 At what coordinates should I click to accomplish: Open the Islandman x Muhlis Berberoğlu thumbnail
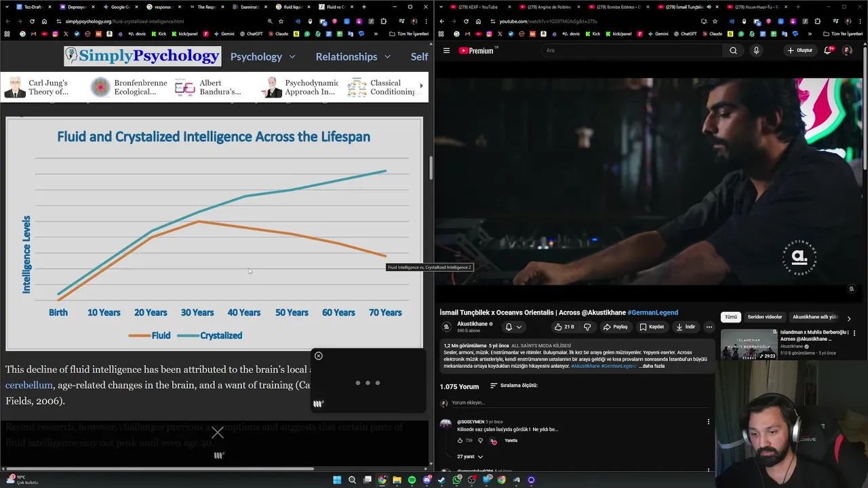(x=749, y=344)
